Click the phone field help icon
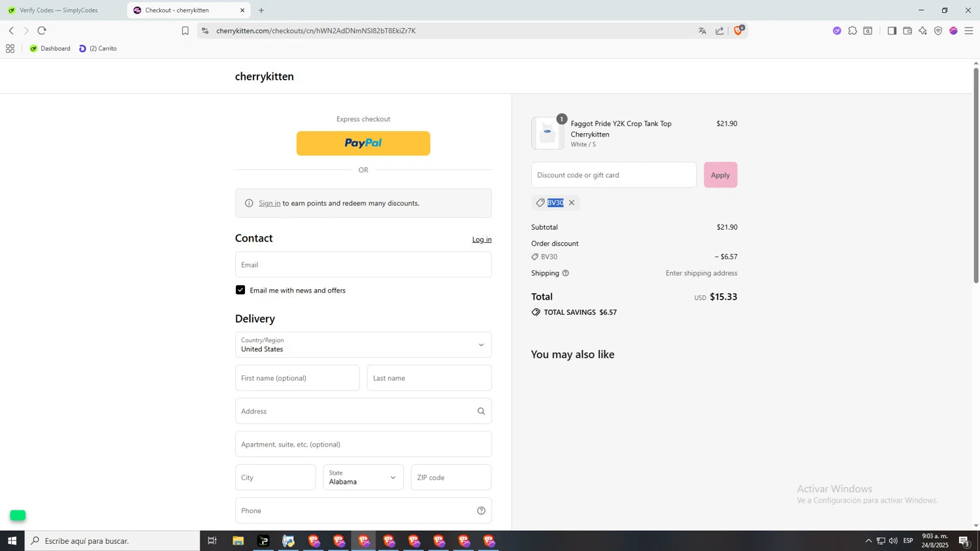The image size is (980, 551). (482, 511)
